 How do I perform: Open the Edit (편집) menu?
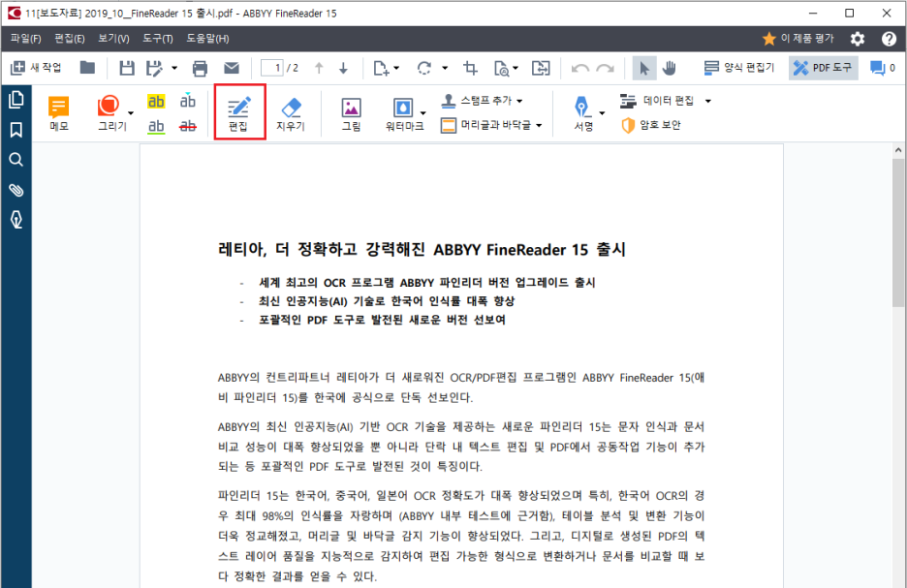coord(70,39)
